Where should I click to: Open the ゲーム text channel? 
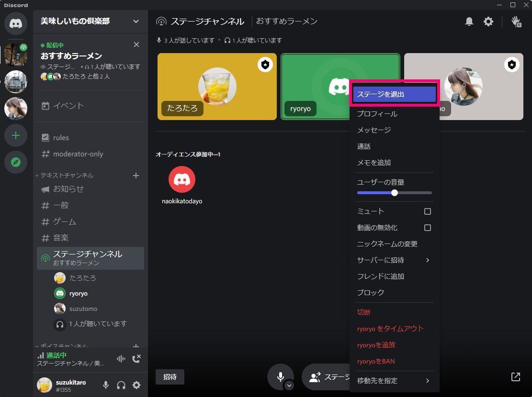90,221
